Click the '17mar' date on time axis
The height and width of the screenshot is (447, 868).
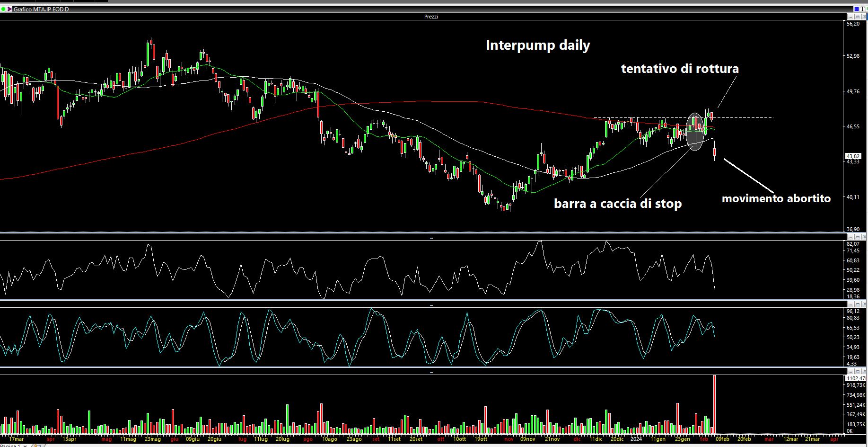tap(17, 439)
